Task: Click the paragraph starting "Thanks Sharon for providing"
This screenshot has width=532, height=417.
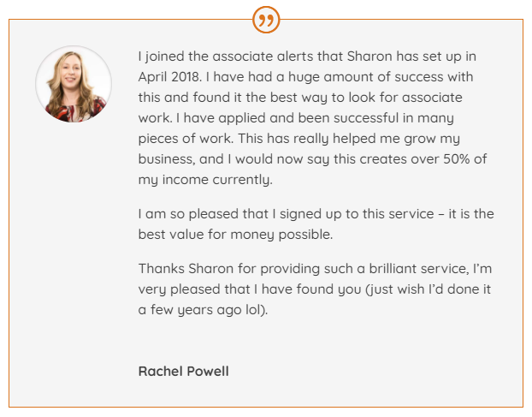Action: coord(315,289)
